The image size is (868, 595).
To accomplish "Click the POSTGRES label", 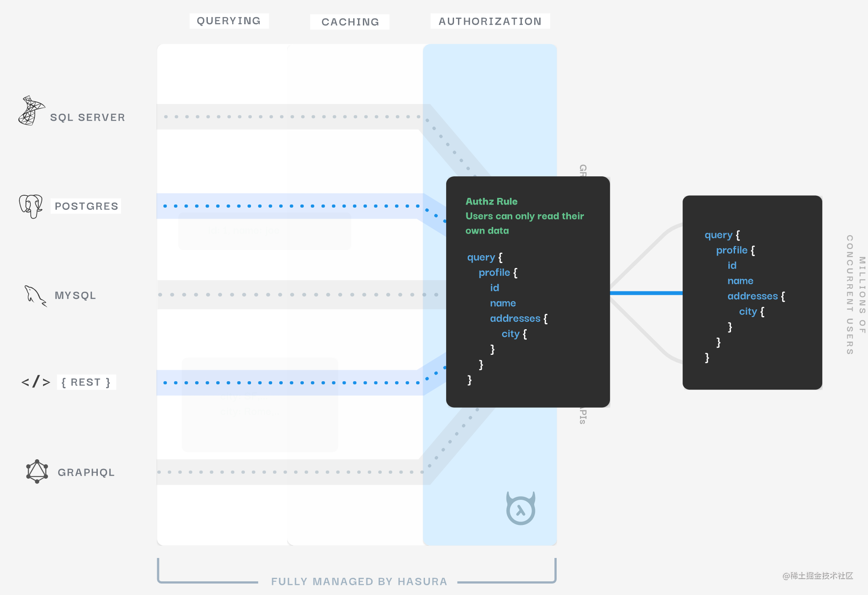I will 86,206.
